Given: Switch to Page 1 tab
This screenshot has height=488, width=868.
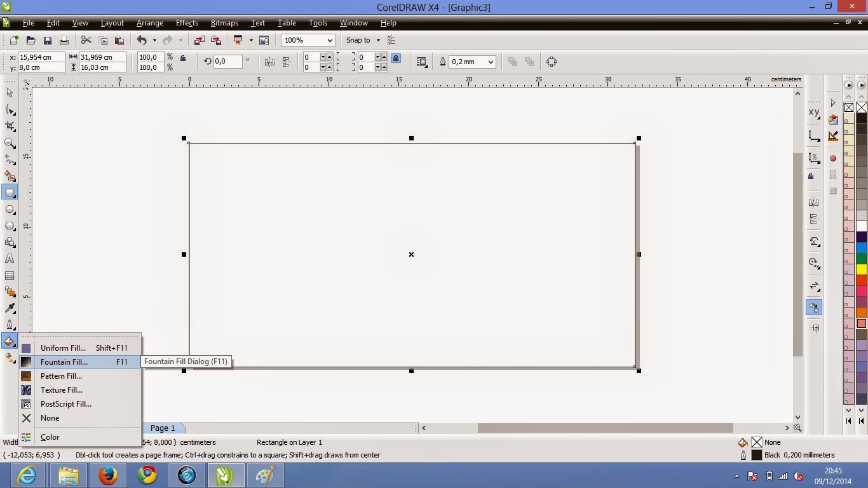Looking at the screenshot, I should click(163, 428).
